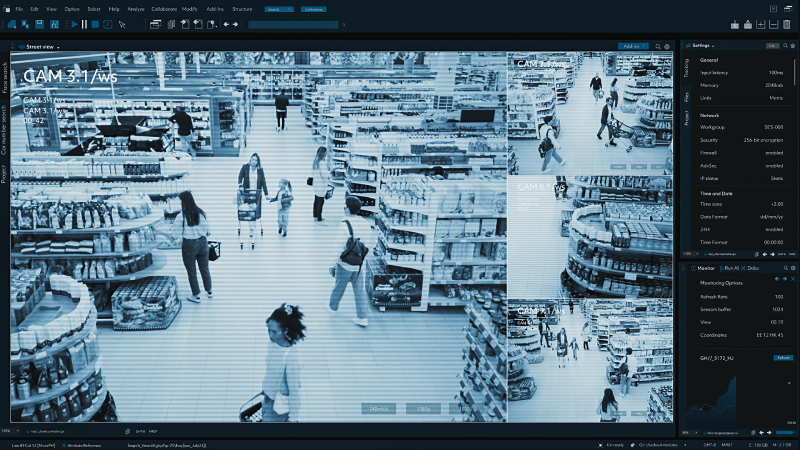This screenshot has width=800, height=450.
Task: Open the Analyze menu
Action: [x=135, y=8]
